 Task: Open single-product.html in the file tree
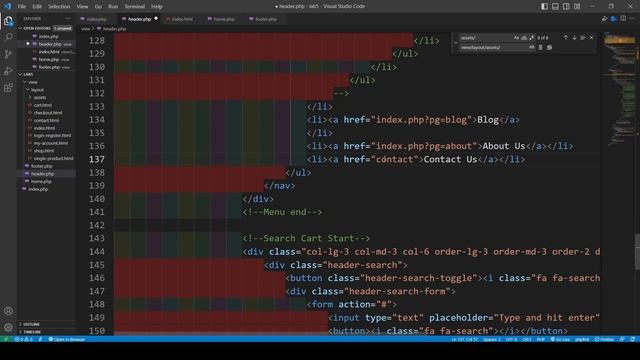click(x=53, y=158)
